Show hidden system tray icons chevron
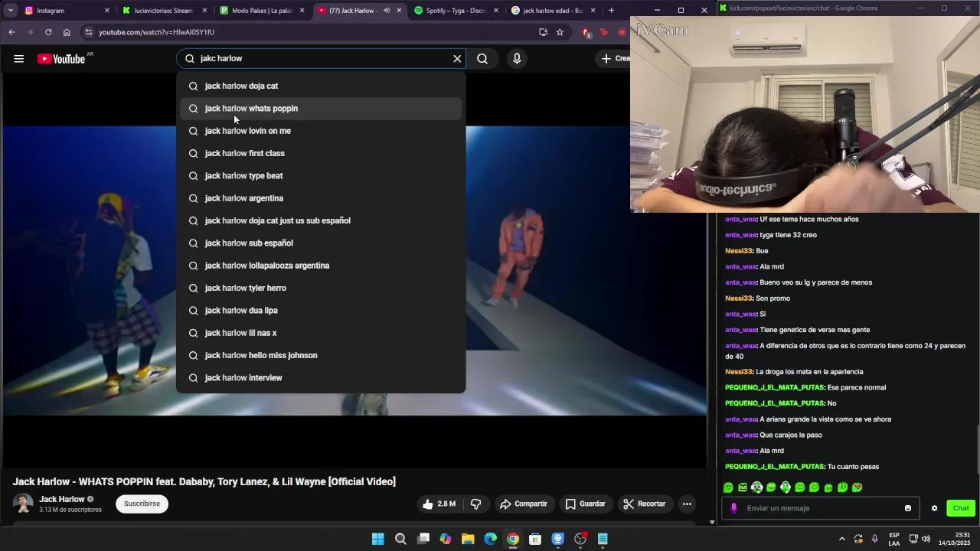This screenshot has width=980, height=551. [x=842, y=539]
